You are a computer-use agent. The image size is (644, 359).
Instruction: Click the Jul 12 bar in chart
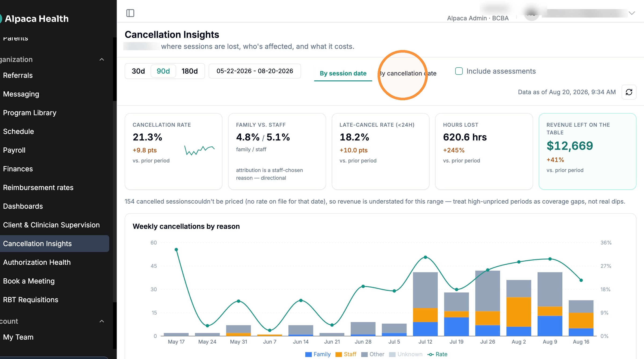pos(425,304)
